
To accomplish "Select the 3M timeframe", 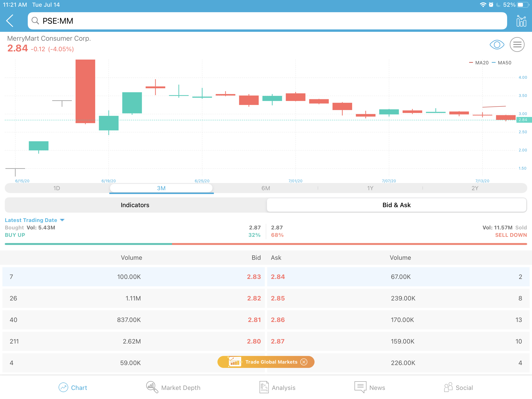I will [x=161, y=188].
